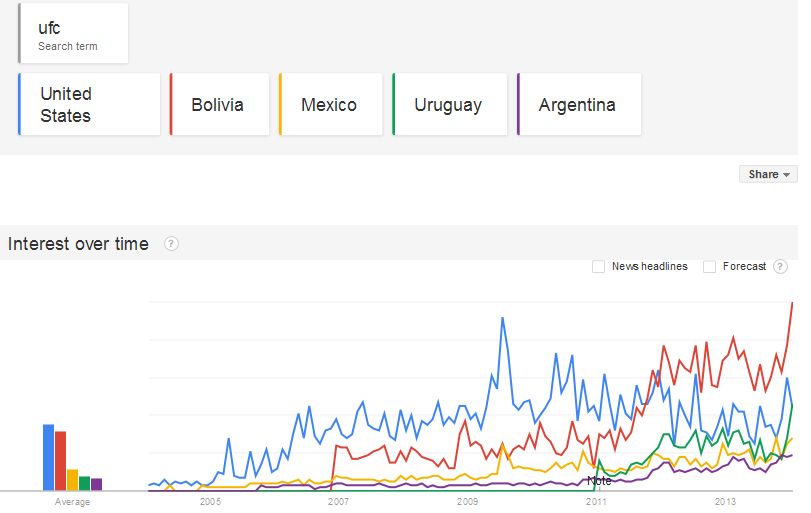Viewport: 811px width, 513px height.
Task: Enable the News headlines checkbox
Action: click(599, 267)
